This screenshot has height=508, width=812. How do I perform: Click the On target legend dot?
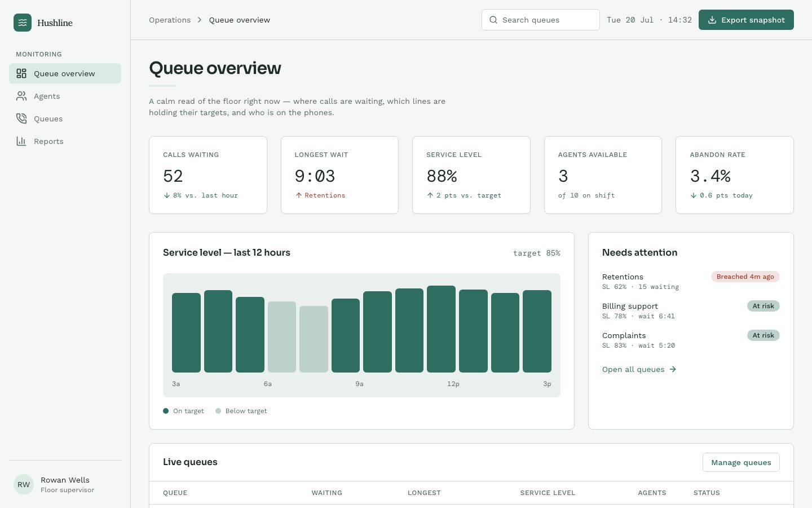point(166,411)
